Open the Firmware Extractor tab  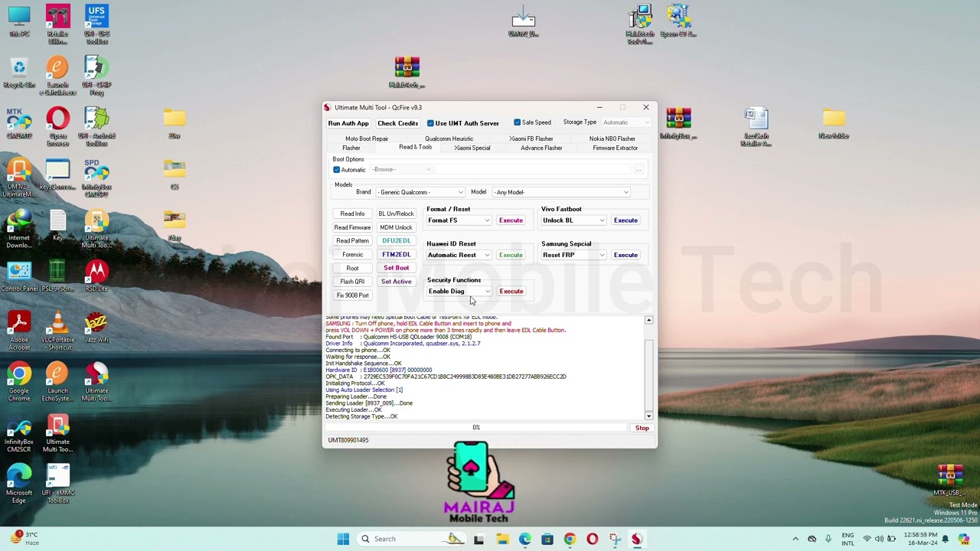(x=615, y=148)
